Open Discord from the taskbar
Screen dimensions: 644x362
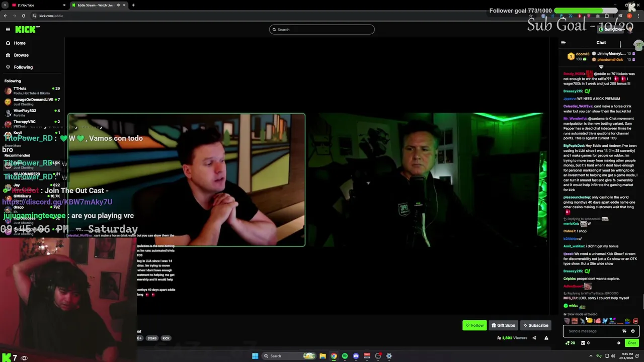356,356
